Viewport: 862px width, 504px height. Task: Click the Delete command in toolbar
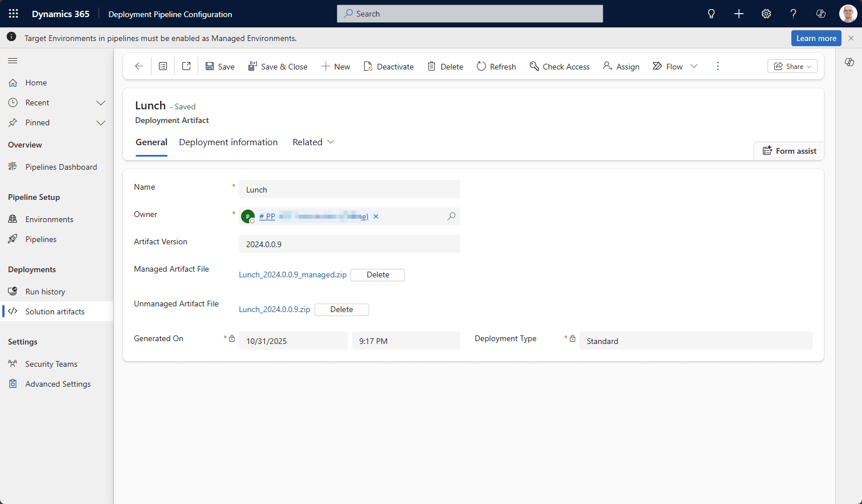coord(446,67)
